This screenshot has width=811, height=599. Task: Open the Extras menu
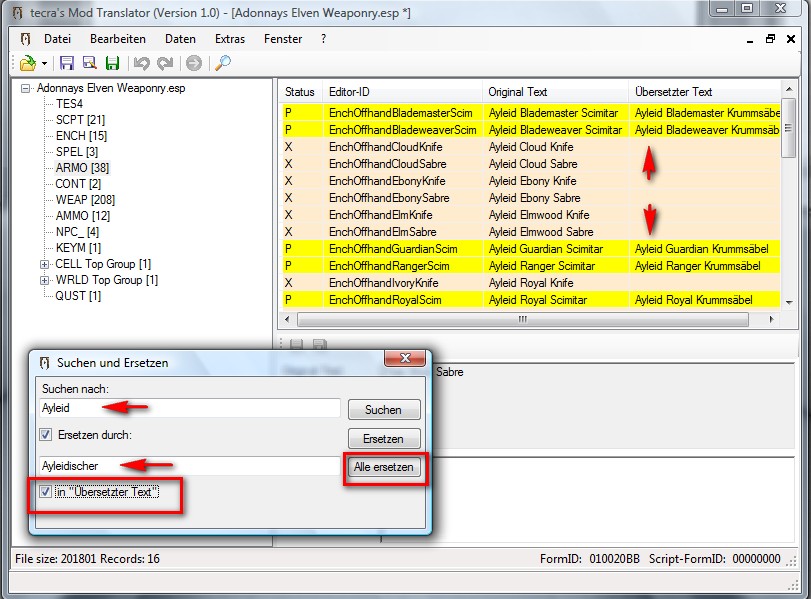[x=230, y=39]
